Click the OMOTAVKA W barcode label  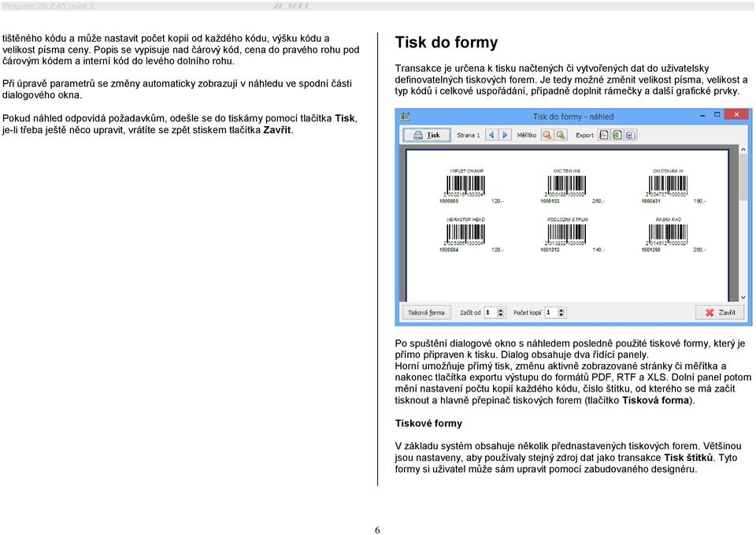tap(668, 171)
